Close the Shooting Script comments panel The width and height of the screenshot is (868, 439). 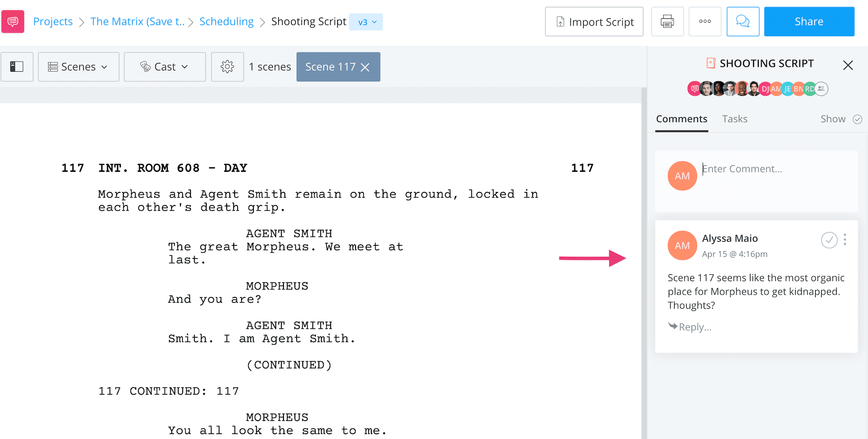pyautogui.click(x=848, y=65)
